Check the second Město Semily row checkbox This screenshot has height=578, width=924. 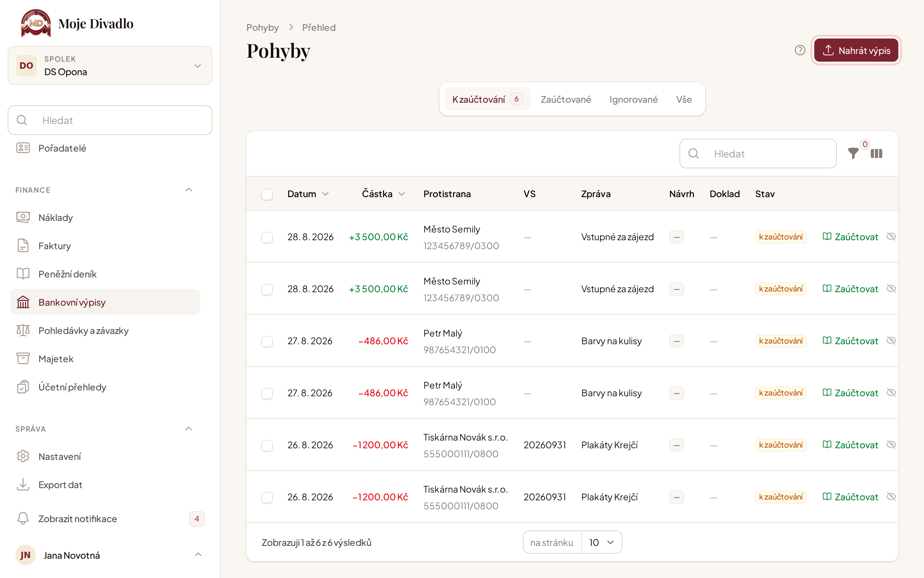[267, 289]
